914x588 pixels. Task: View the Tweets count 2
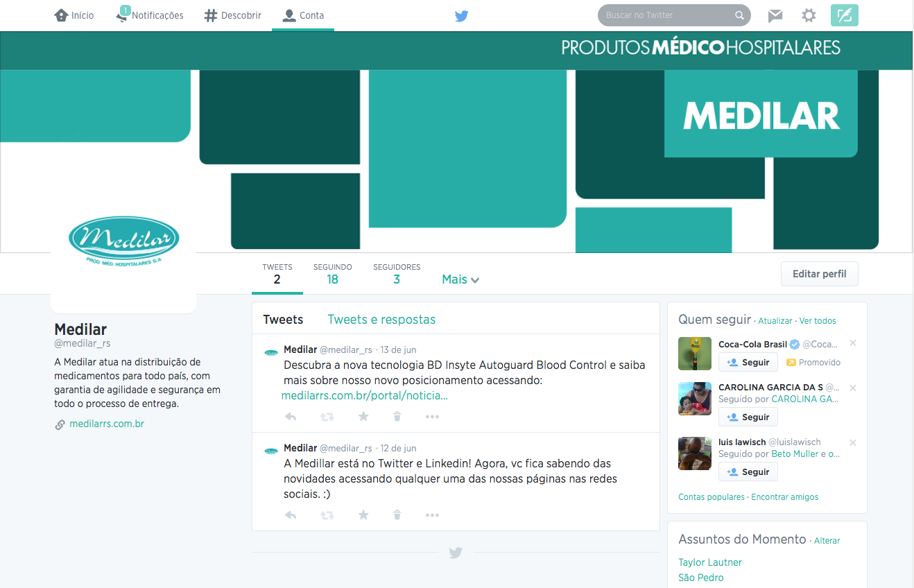click(277, 275)
